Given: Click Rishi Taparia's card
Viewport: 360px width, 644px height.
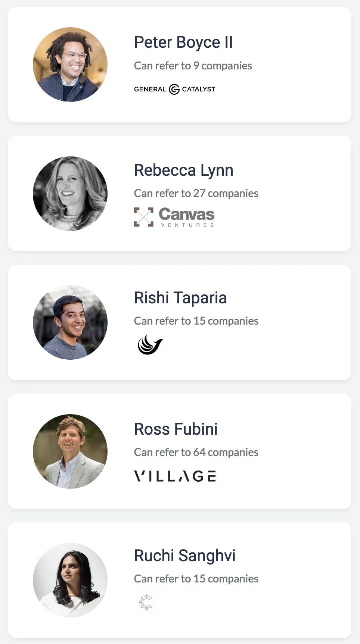Looking at the screenshot, I should pos(180,322).
